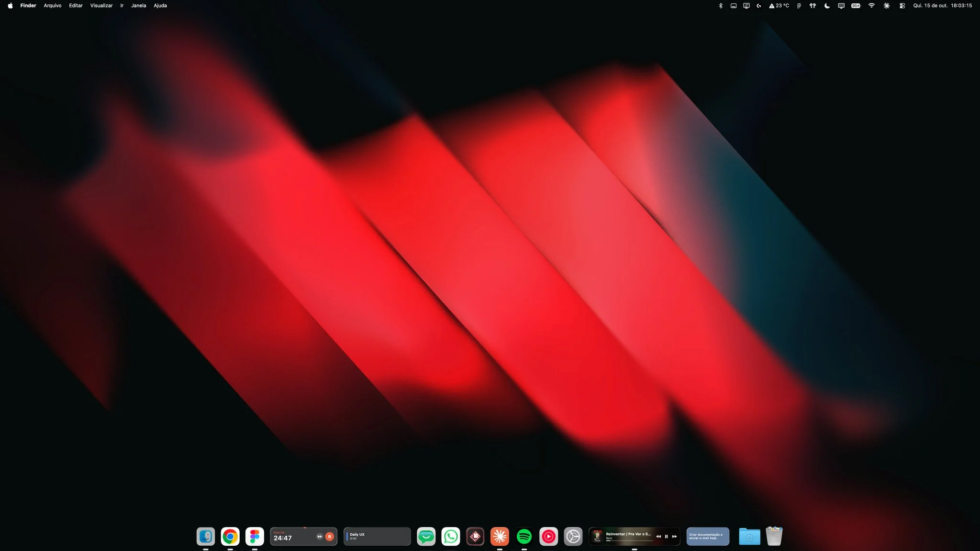This screenshot has width=980, height=551.
Task: Open the Apple menu
Action: click(10, 6)
